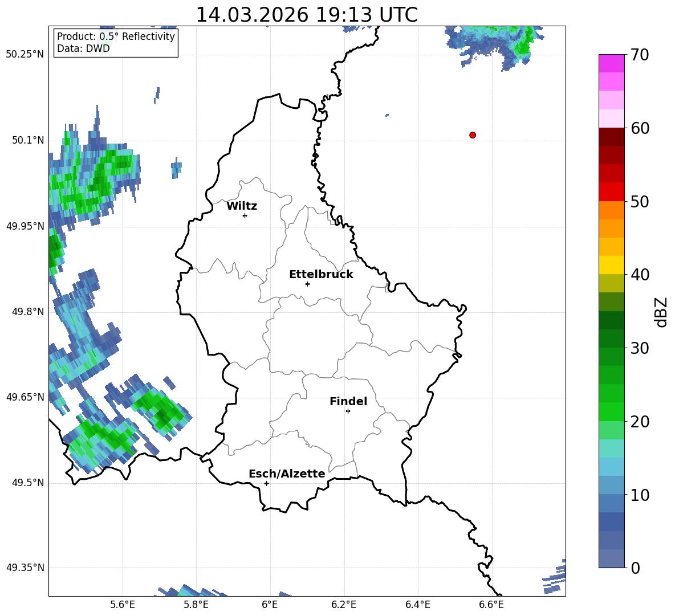Click the magenta swatch atop the colorbar
Viewport: 675px width, 616px height.
[x=611, y=64]
